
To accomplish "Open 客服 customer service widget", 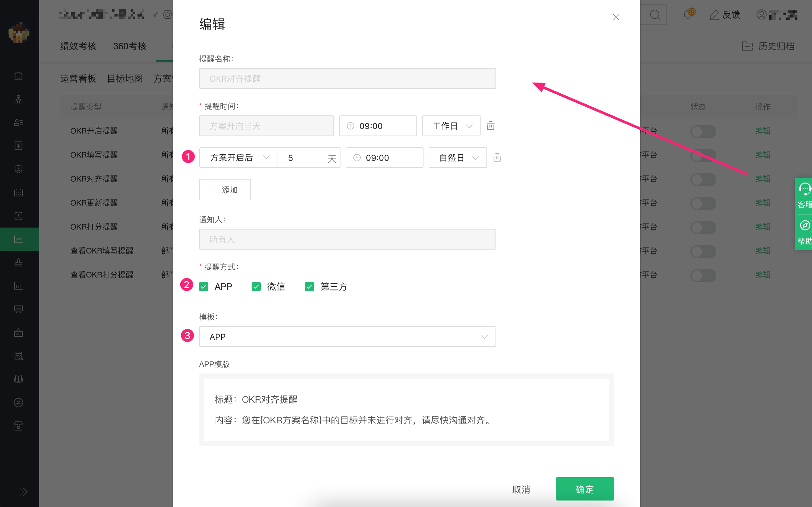I will pos(804,196).
